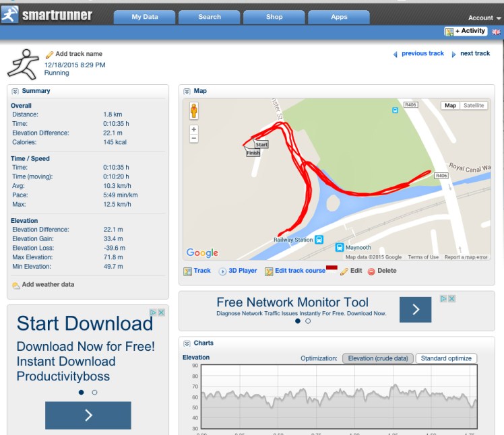Click the + Activity button

pos(466,31)
